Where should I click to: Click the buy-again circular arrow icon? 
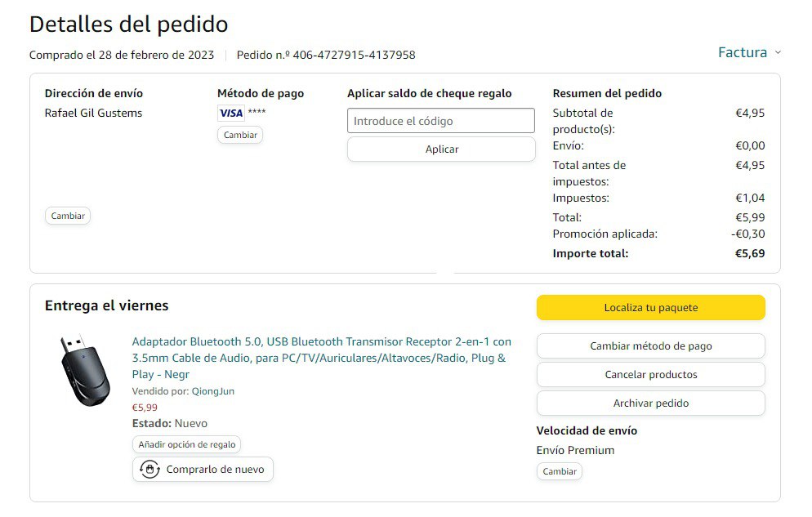(149, 470)
